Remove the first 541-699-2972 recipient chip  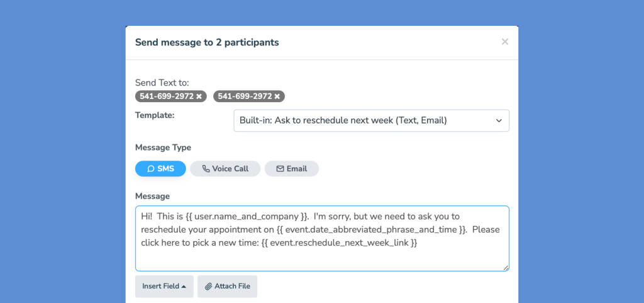[x=199, y=96]
